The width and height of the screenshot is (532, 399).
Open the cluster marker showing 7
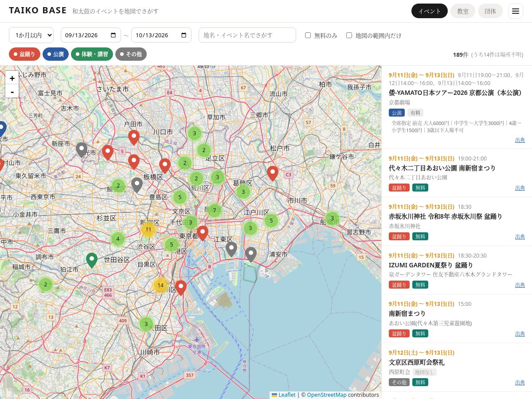pos(214,210)
